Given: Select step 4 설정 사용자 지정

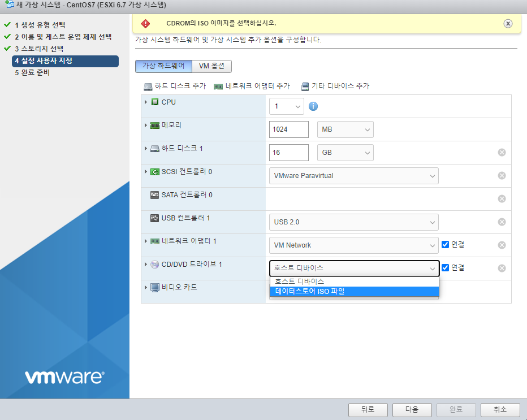Looking at the screenshot, I should click(65, 61).
